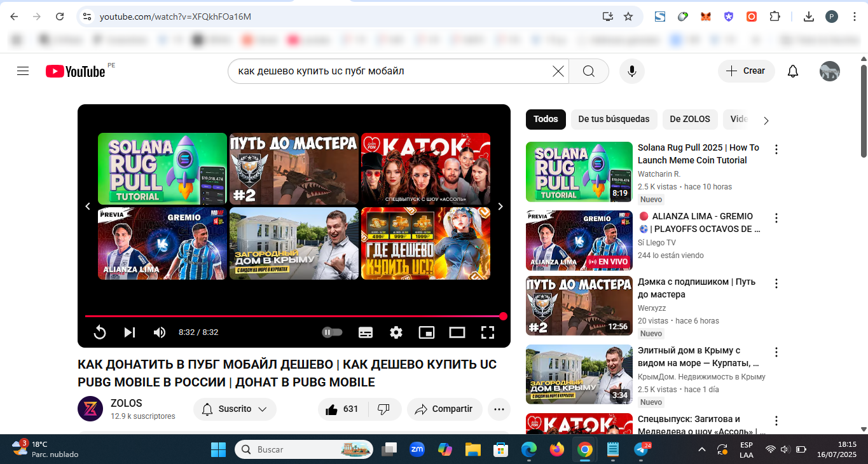Open Watcharin R. channel link
The height and width of the screenshot is (464, 868).
659,174
